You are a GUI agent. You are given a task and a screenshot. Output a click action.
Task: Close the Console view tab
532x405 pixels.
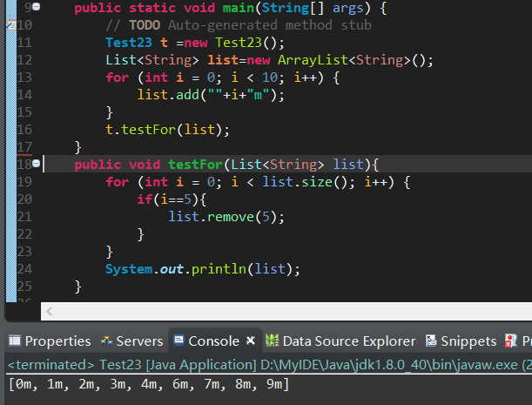coord(251,341)
